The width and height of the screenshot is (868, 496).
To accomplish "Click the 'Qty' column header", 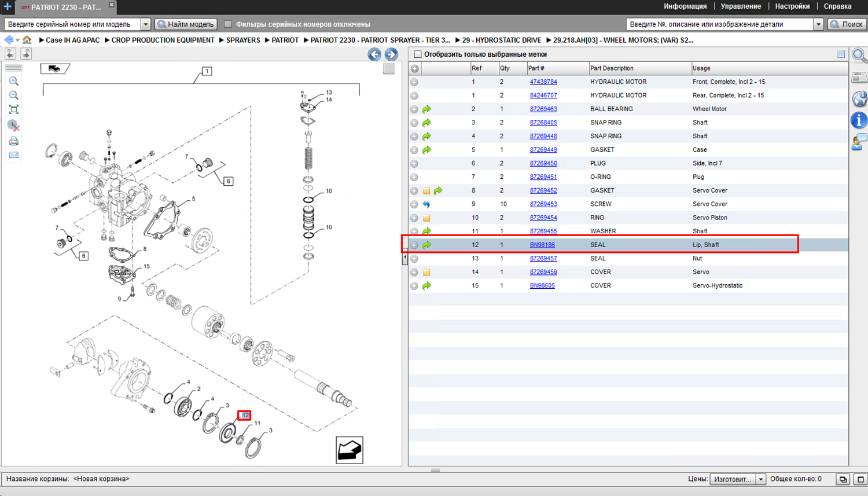I will (512, 68).
